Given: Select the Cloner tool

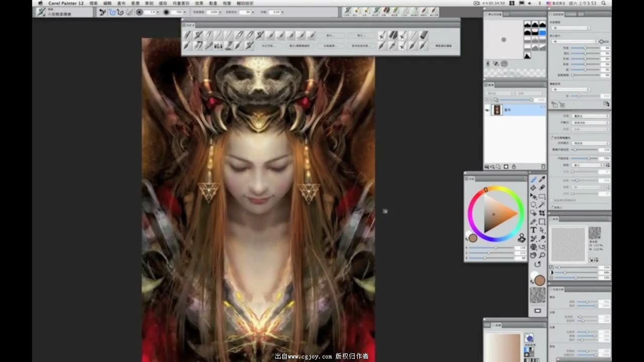Looking at the screenshot, I should click(533, 239).
